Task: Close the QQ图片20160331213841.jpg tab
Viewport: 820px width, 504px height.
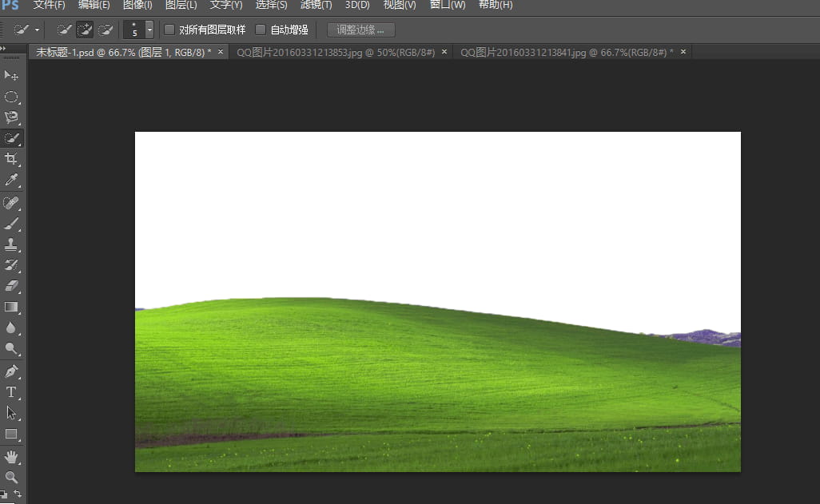Action: click(x=683, y=52)
